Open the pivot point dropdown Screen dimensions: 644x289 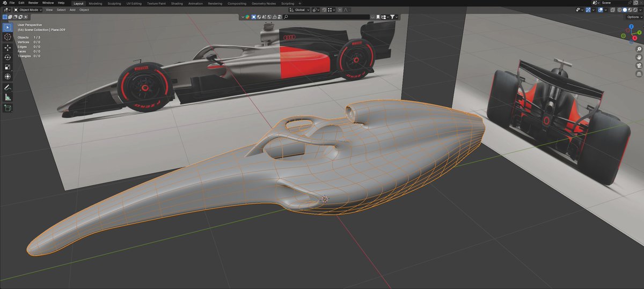point(316,10)
